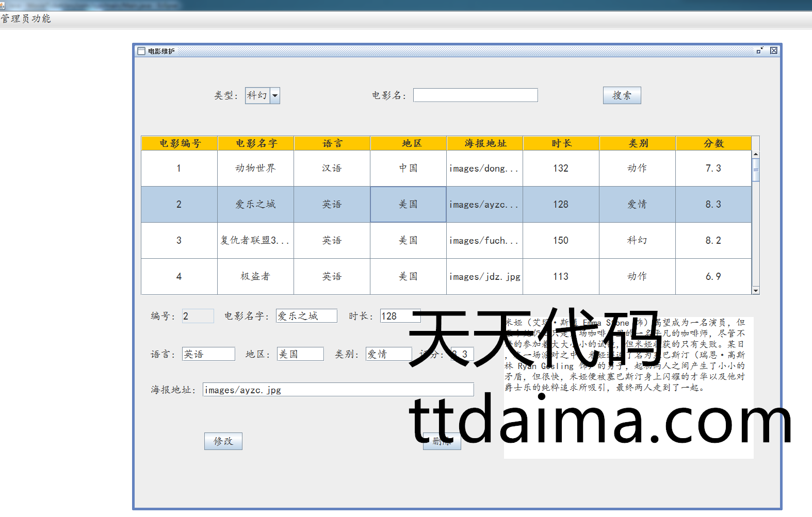Expand the 类型 dropdown arrow
Image resolution: width=812 pixels, height=517 pixels.
[x=275, y=95]
